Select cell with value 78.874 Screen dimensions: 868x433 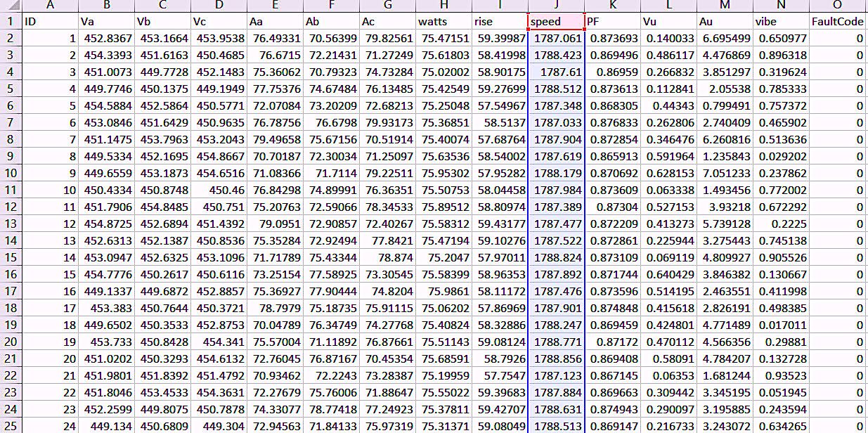point(387,257)
